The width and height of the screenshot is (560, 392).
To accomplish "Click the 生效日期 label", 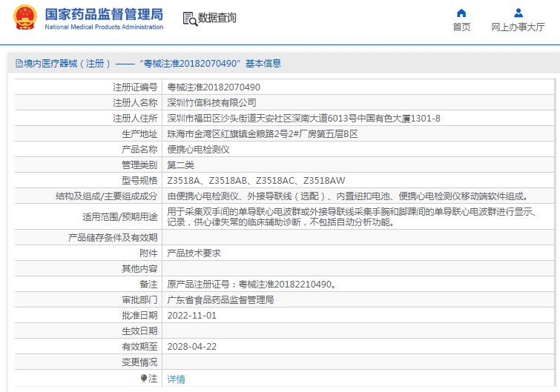I will [x=139, y=331].
